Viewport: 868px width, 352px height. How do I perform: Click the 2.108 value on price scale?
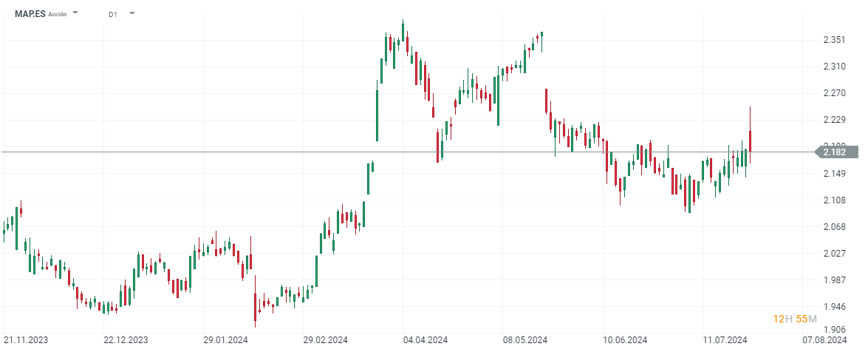click(835, 200)
